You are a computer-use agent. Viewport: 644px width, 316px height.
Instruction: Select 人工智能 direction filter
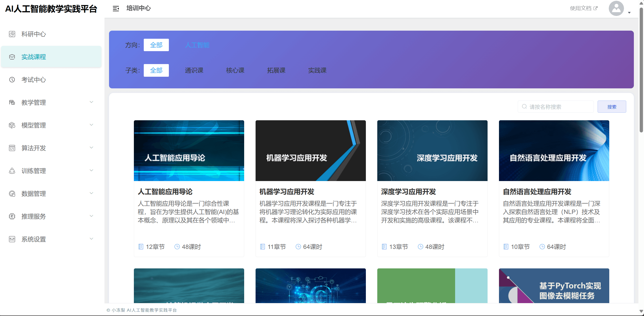pos(197,45)
